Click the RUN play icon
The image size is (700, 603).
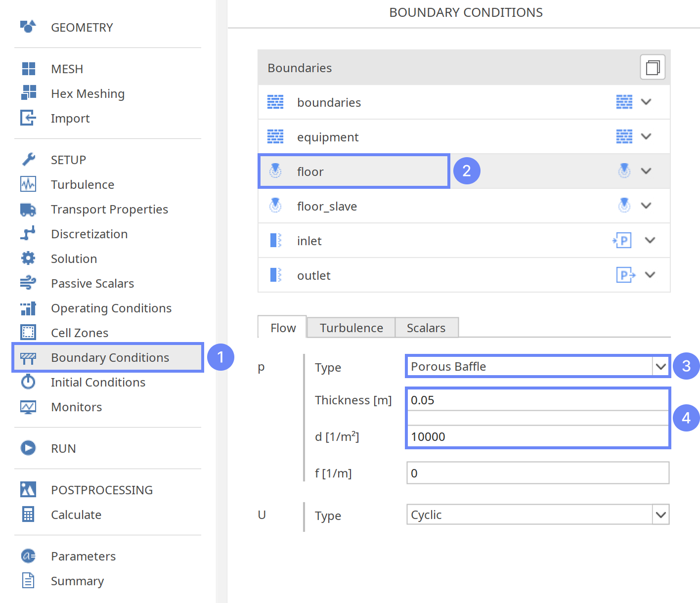tap(28, 448)
